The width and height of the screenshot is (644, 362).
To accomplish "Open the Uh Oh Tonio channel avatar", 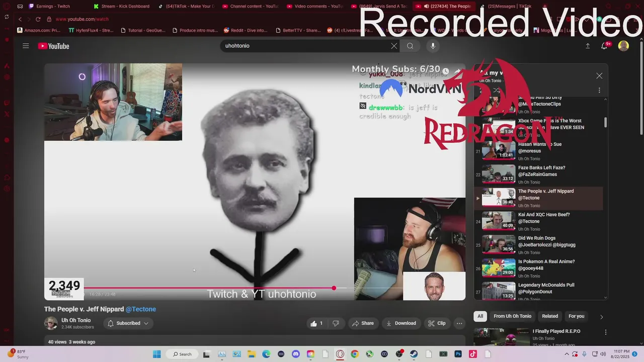I will [51, 323].
